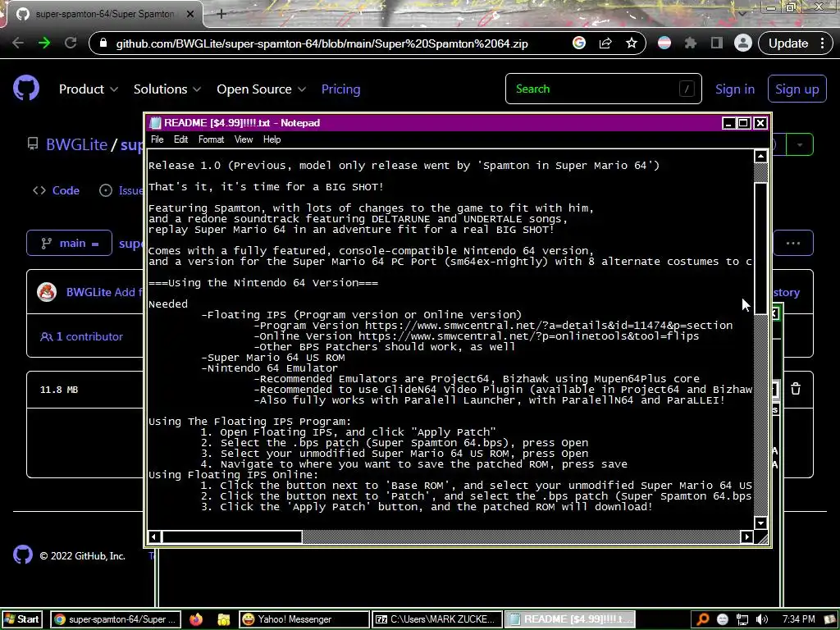Click Notepad's horizontal scrollbar thumb
Screen dimensions: 840x630
[231, 536]
